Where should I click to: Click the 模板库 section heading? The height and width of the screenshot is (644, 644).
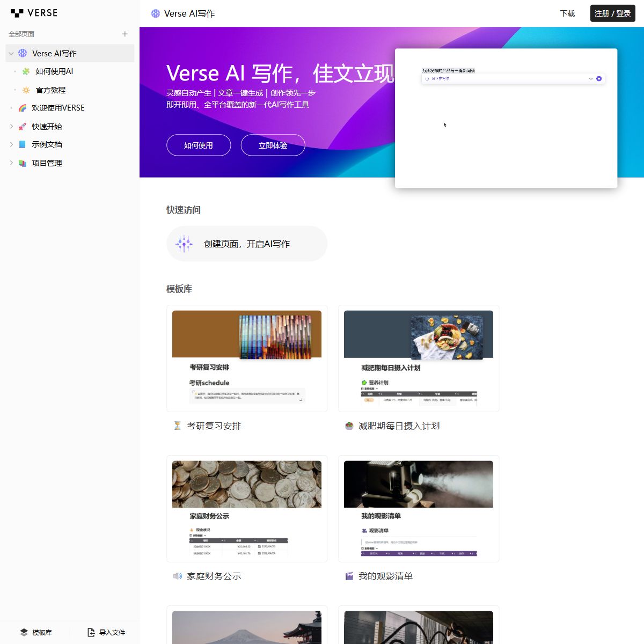click(x=179, y=289)
